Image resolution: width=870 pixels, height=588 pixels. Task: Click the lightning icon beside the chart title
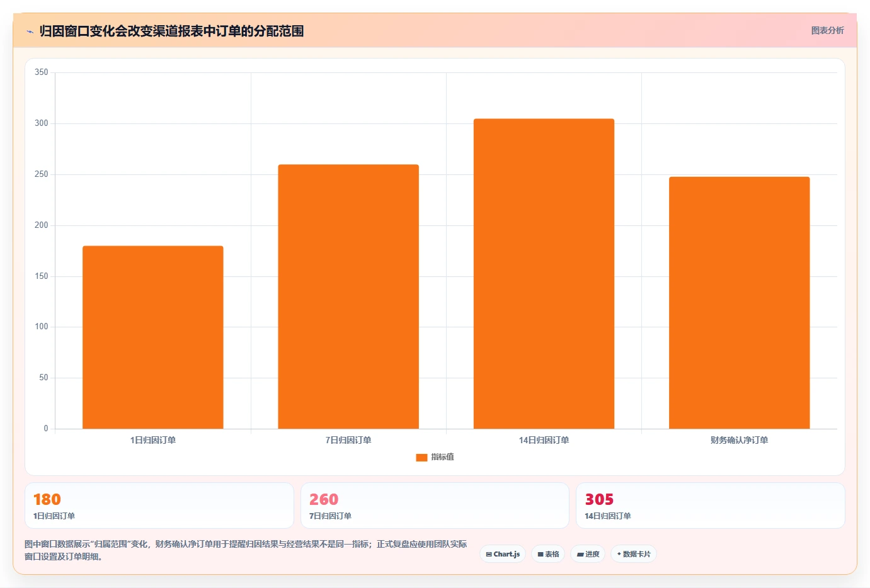30,31
